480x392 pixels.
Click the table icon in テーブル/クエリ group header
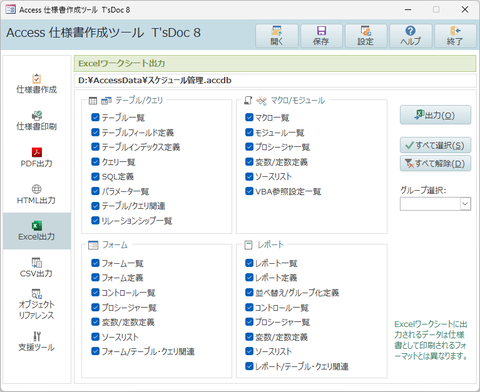coord(93,101)
